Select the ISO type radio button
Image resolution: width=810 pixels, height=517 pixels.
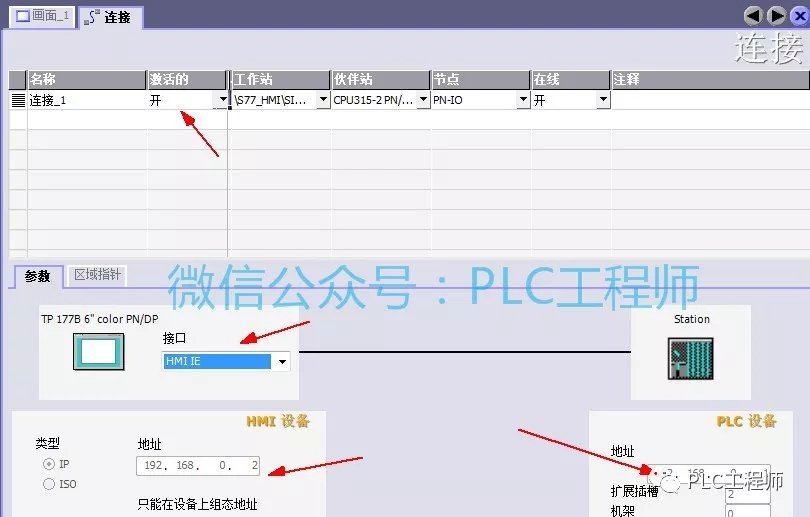point(48,484)
